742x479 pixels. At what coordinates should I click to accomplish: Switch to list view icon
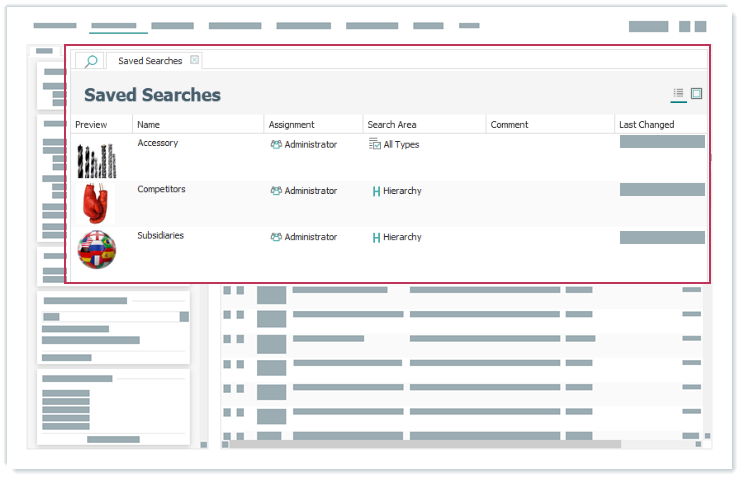678,94
